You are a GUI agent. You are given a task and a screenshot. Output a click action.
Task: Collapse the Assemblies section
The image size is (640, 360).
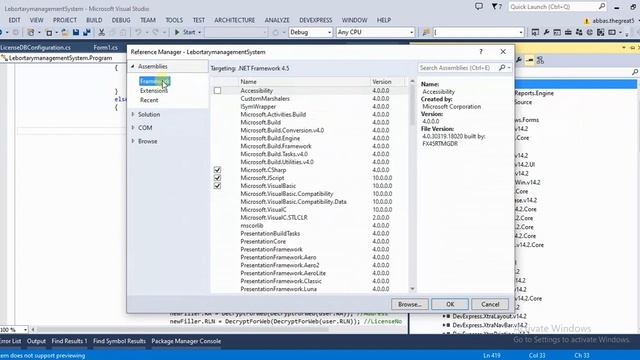point(133,66)
